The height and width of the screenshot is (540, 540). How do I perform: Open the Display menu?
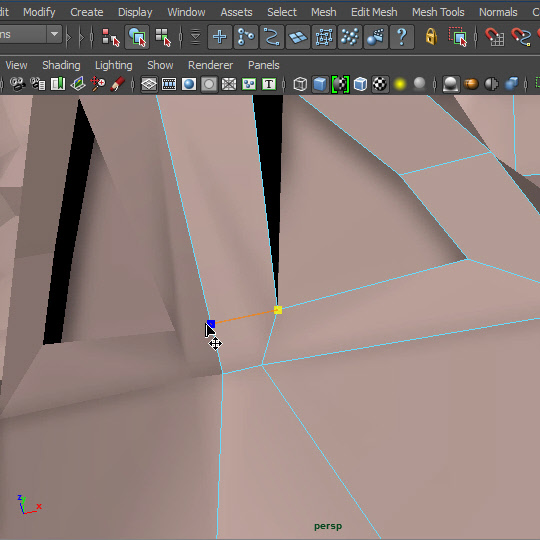pos(135,12)
